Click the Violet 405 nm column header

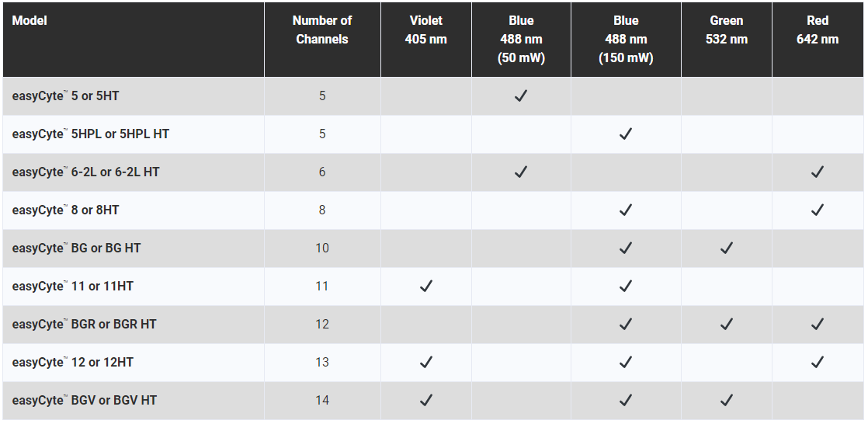pos(425,30)
